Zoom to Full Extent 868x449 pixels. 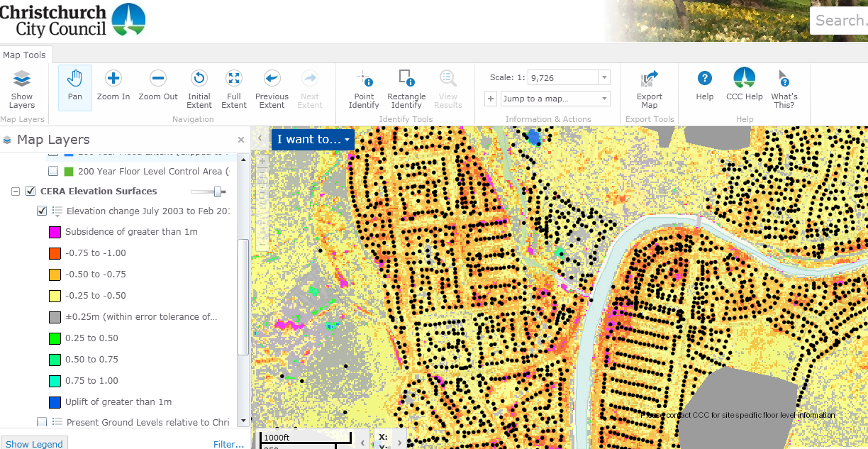tap(234, 89)
